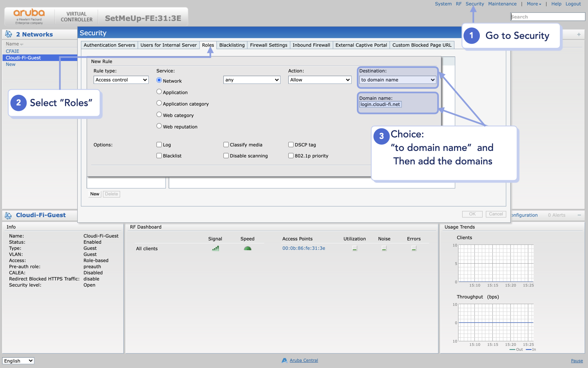Click the Aruba Central icon at page bottom
This screenshot has width=588, height=368.
[x=284, y=360]
